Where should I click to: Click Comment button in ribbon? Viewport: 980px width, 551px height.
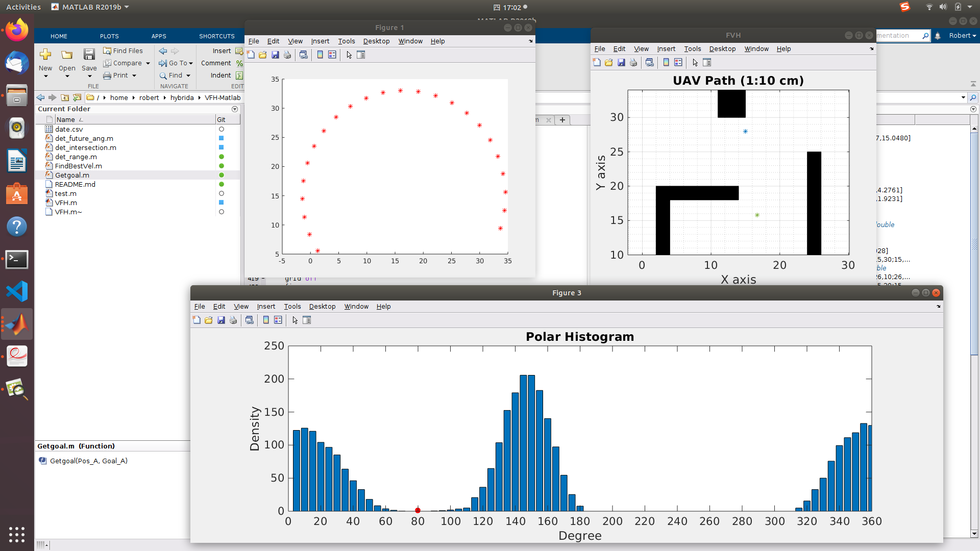click(216, 63)
